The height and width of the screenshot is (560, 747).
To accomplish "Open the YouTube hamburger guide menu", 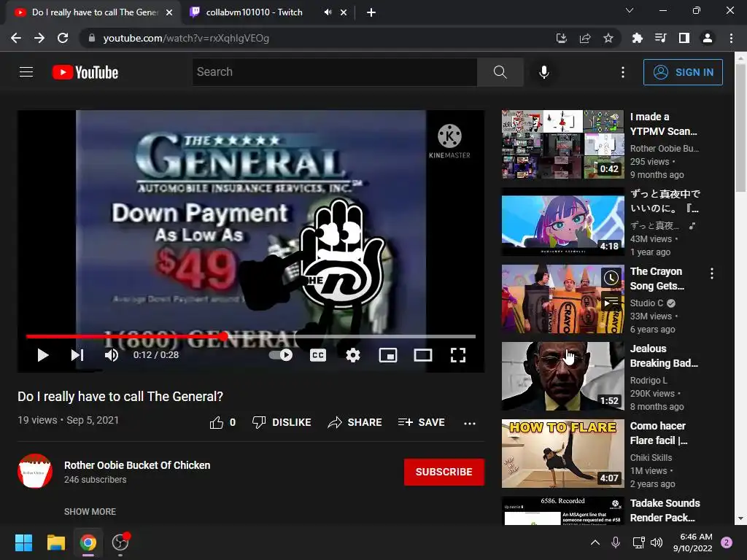I will 26,72.
